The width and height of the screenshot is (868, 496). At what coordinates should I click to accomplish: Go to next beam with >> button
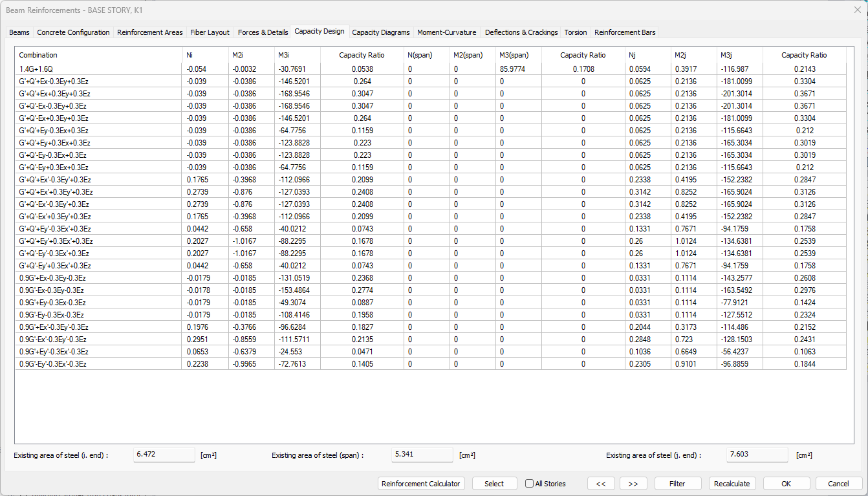[x=633, y=484]
